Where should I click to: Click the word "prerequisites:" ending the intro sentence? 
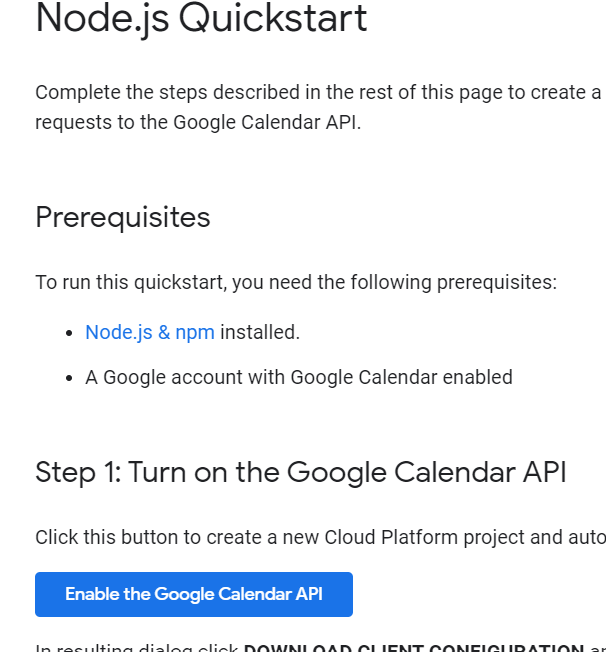click(x=497, y=283)
